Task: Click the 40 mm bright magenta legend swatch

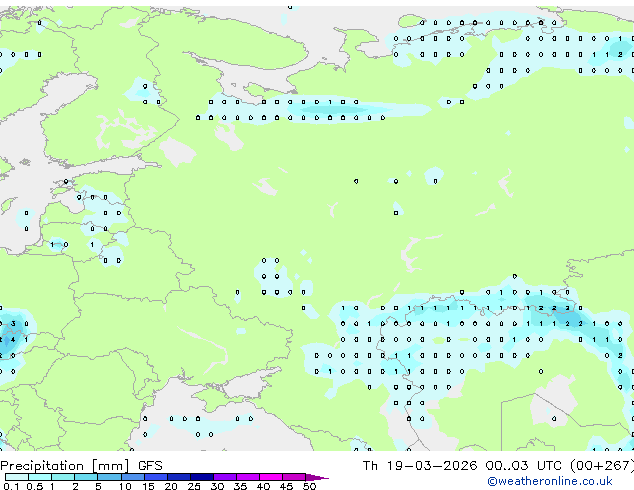Action: [271, 477]
